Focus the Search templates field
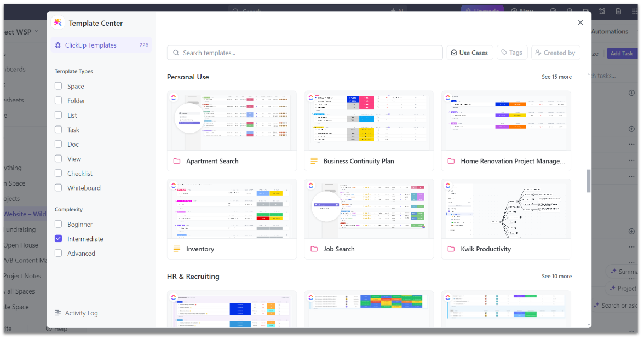 pos(304,53)
